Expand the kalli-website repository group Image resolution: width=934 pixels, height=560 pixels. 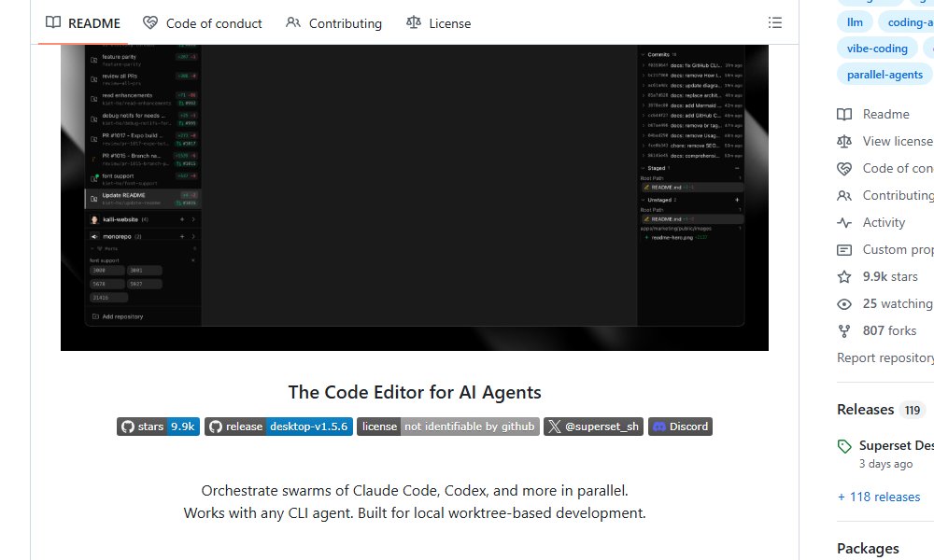[x=193, y=219]
